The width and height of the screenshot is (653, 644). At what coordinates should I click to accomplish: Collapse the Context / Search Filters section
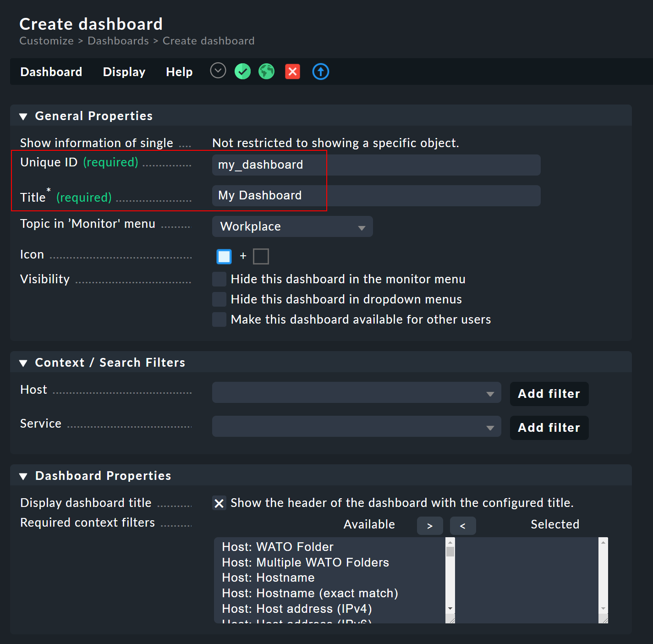pyautogui.click(x=23, y=363)
